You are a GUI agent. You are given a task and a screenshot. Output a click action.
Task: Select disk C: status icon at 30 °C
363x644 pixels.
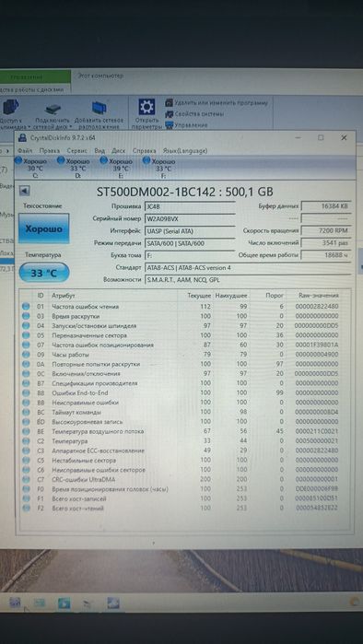[x=19, y=160]
